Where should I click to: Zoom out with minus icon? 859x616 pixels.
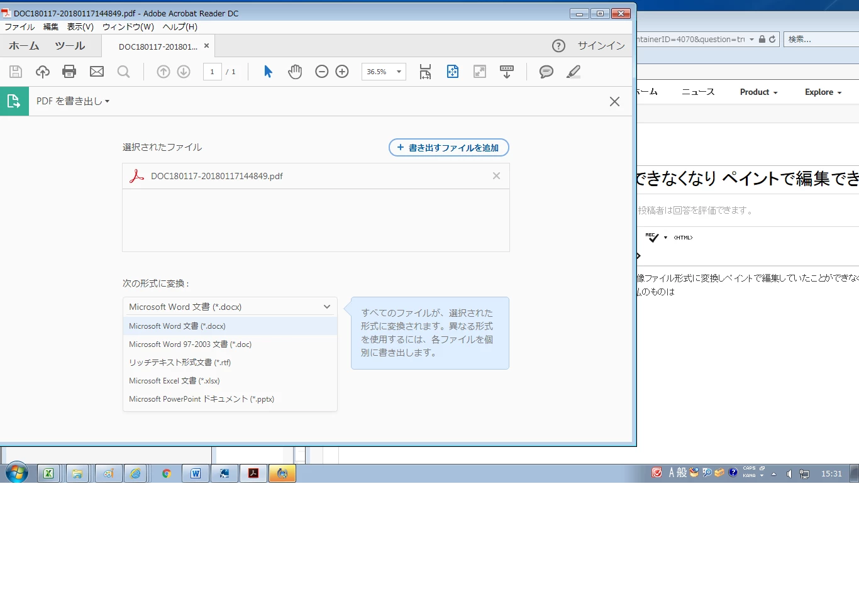pos(322,72)
